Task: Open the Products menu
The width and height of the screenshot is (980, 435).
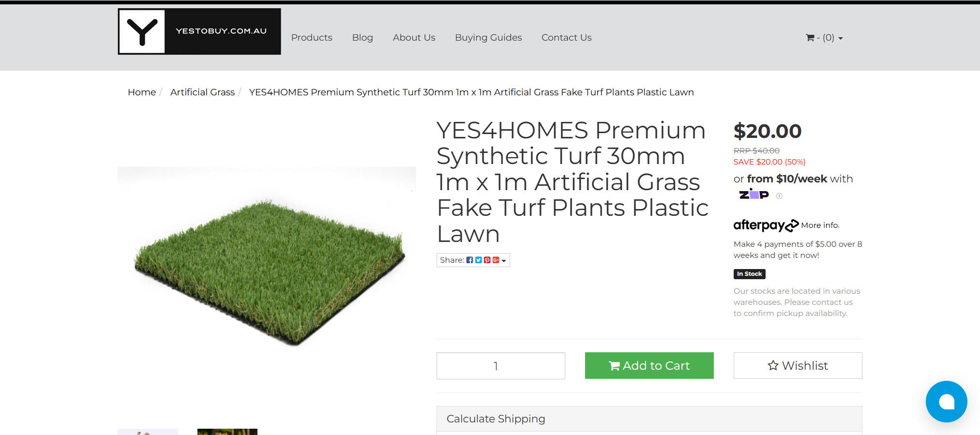Action: pos(312,38)
